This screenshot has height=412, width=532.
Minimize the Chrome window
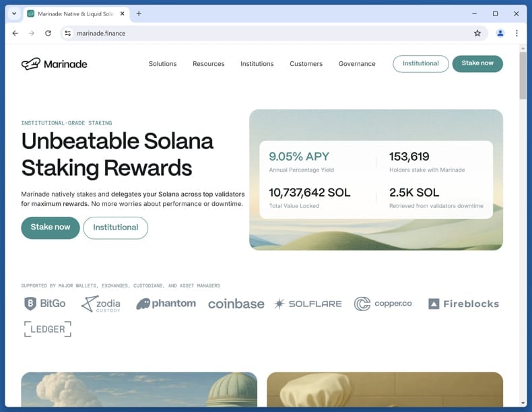474,13
